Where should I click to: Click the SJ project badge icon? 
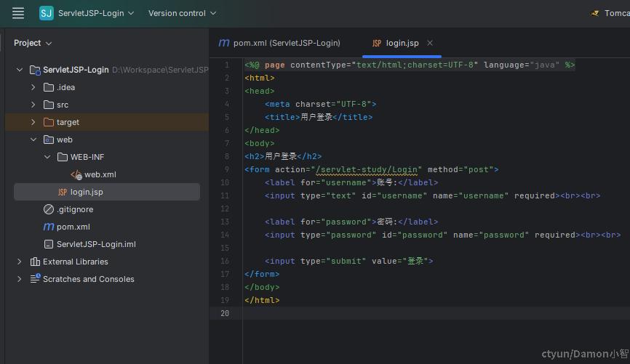pos(47,13)
